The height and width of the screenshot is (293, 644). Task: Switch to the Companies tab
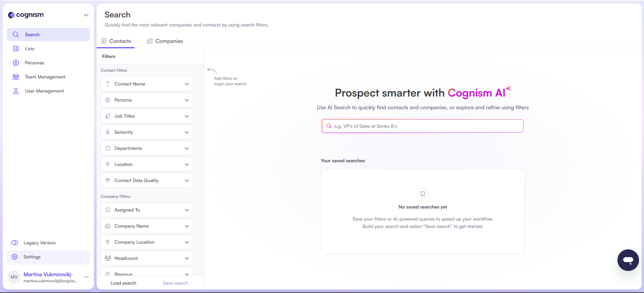point(165,41)
